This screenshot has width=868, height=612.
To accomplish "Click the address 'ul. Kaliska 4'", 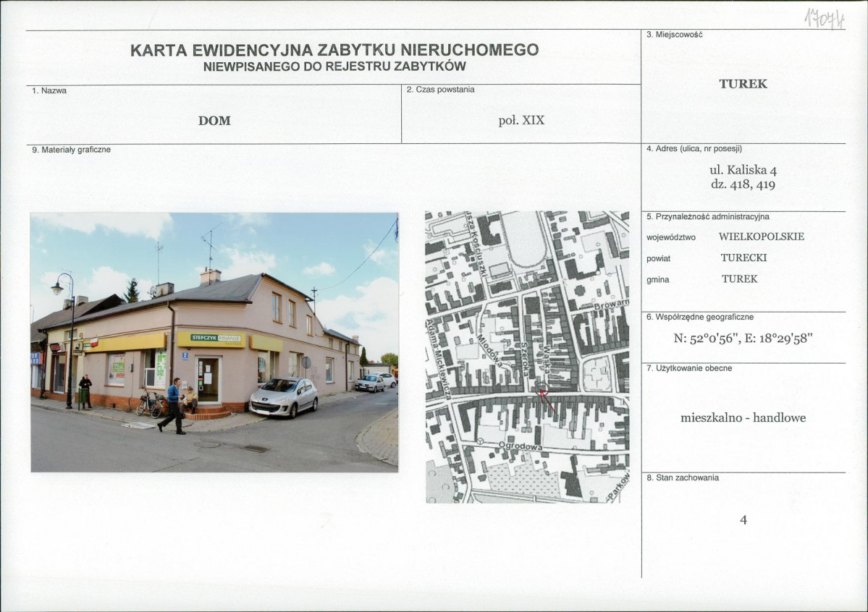I will click(x=743, y=170).
